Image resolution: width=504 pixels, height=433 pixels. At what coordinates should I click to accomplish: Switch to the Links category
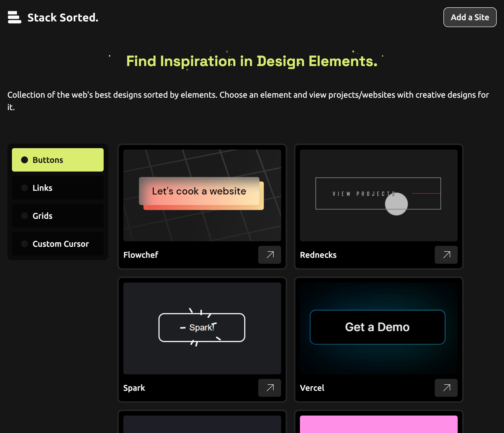(x=58, y=188)
